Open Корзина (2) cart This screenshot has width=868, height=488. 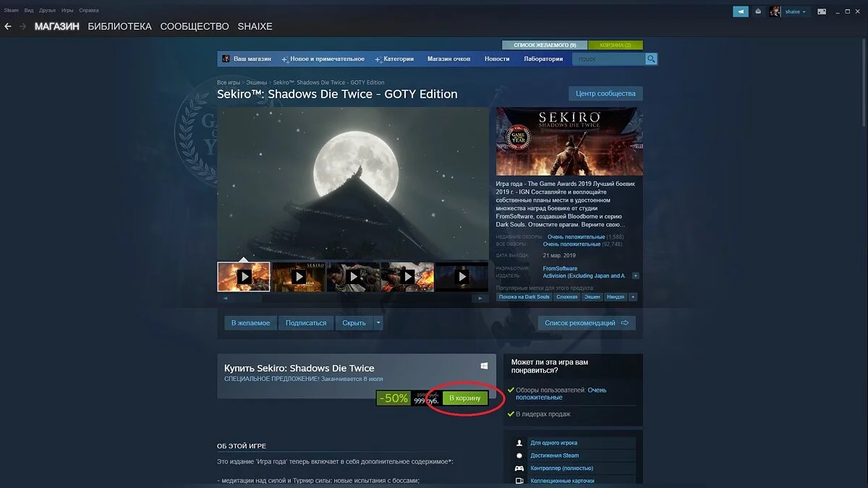[x=616, y=45]
